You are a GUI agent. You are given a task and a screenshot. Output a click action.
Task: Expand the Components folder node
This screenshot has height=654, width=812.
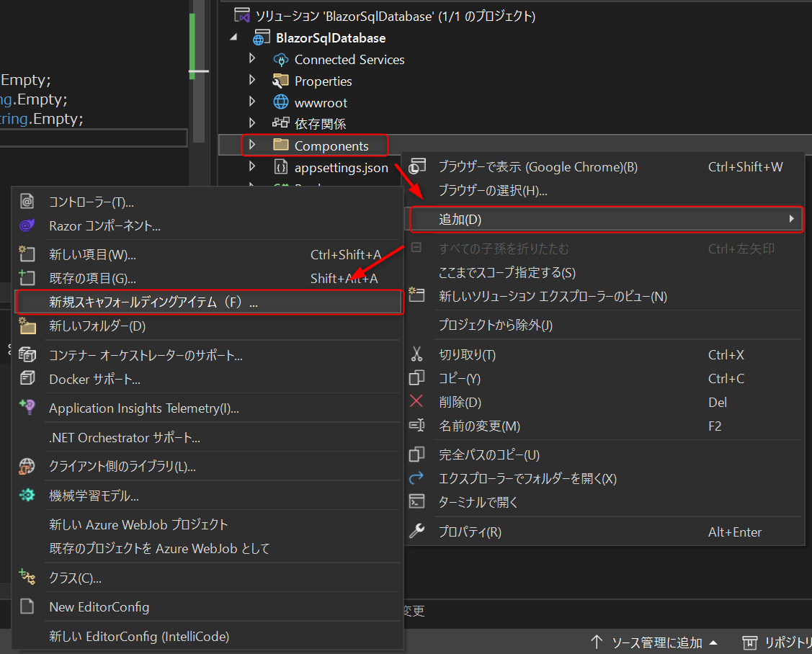251,145
